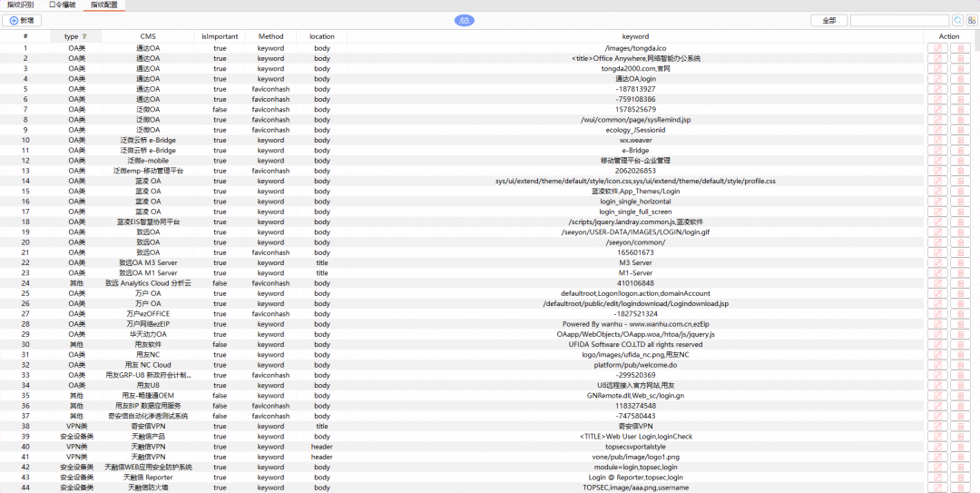Select CMS cell '致远OA M1 Server'
This screenshot has height=493, width=980.
point(148,272)
